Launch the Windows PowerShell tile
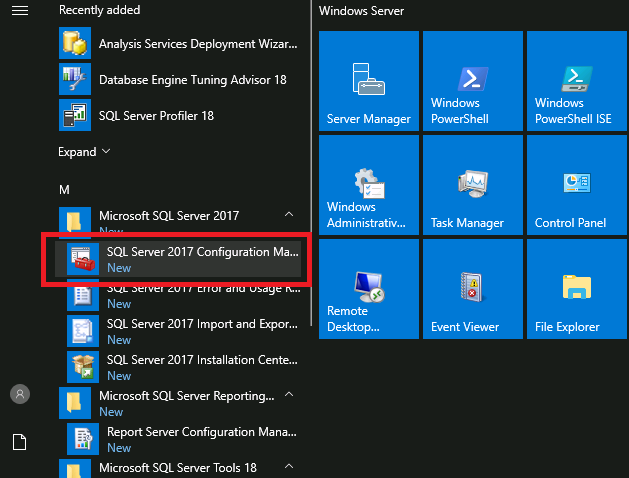 click(x=473, y=81)
